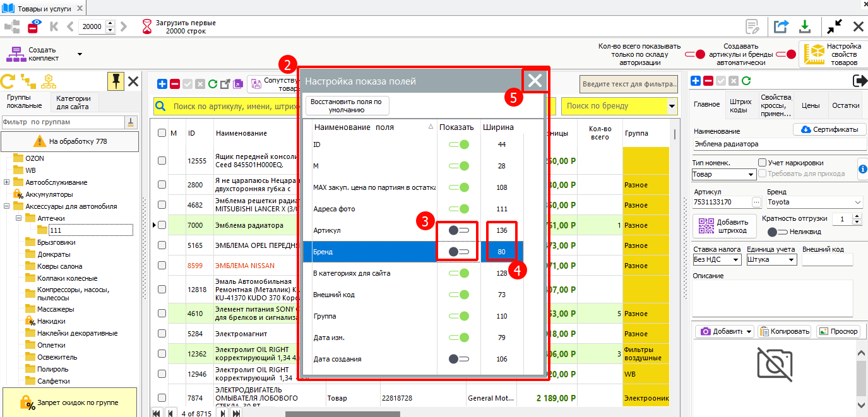Open the Цены tab
The height and width of the screenshot is (417, 868).
click(811, 105)
